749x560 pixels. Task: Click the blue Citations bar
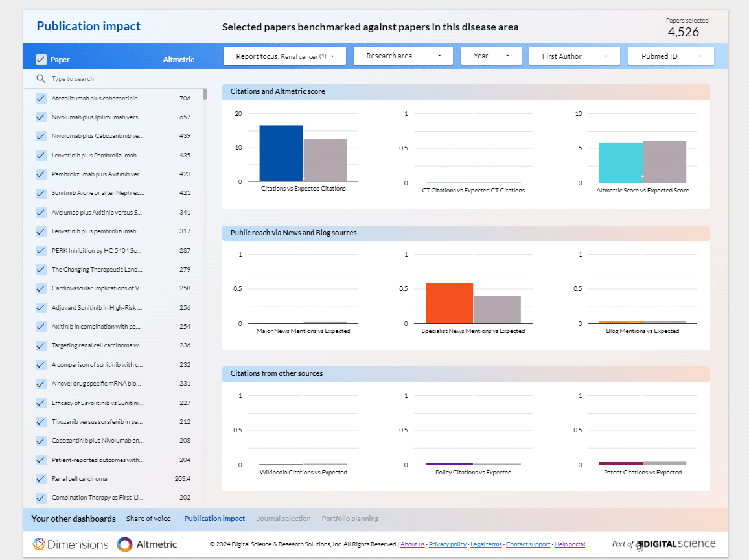[281, 154]
